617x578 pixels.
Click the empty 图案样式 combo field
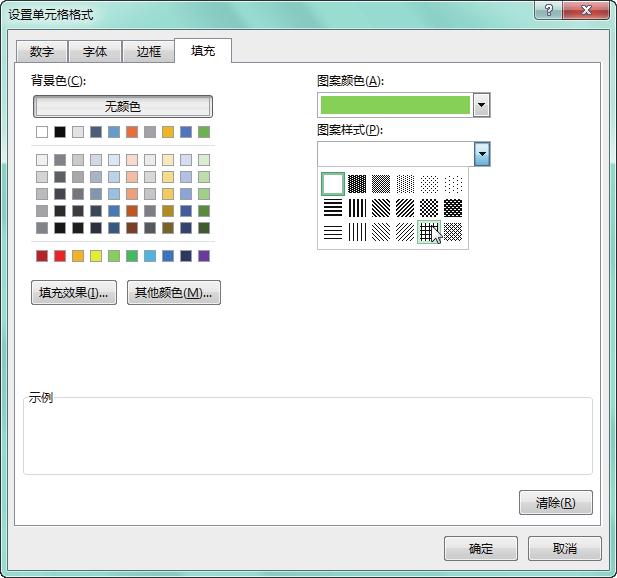[x=396, y=154]
